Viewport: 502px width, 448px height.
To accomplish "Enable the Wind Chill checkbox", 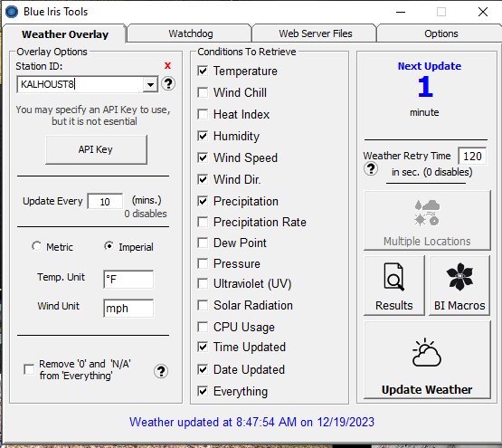I will click(x=203, y=92).
